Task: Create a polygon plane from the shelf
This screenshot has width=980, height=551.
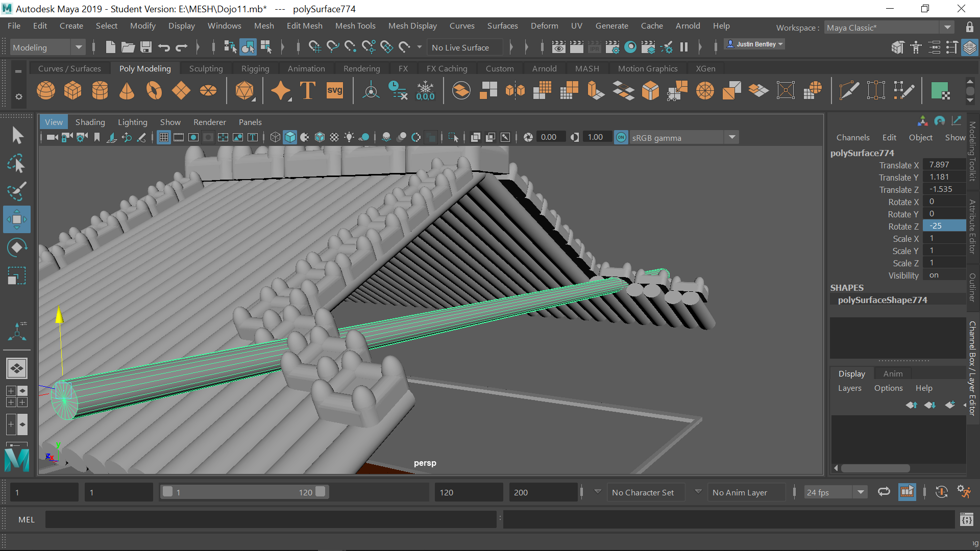Action: pos(181,91)
